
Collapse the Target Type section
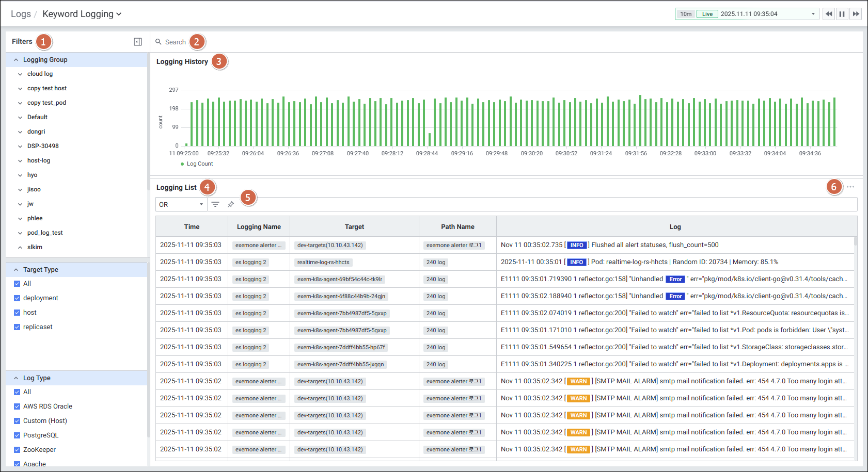16,270
